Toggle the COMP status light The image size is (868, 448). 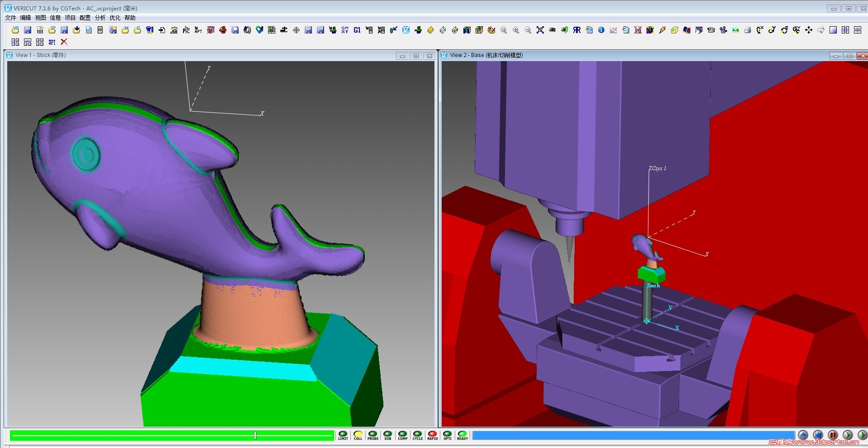coord(403,435)
